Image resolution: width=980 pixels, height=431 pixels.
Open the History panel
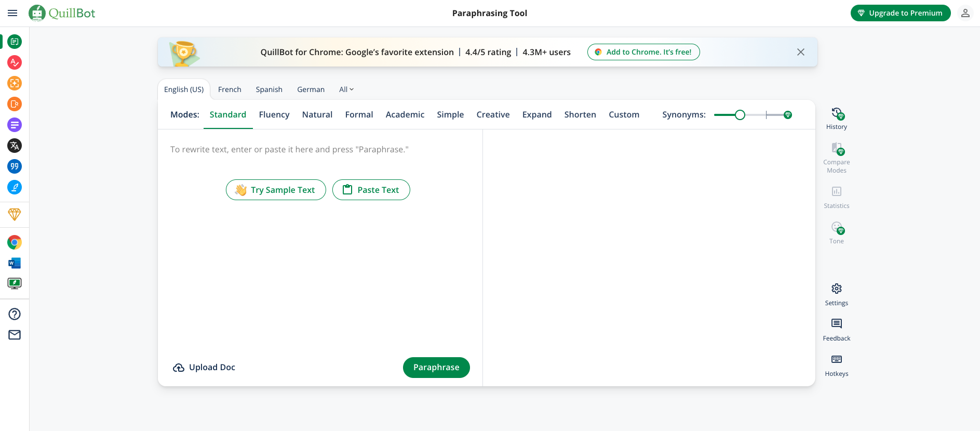[836, 118]
